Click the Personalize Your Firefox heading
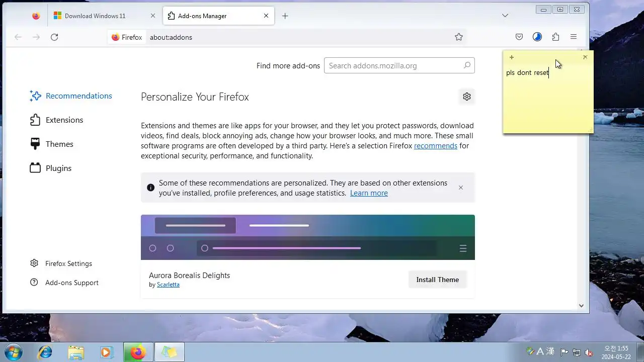The image size is (644, 362). [195, 97]
